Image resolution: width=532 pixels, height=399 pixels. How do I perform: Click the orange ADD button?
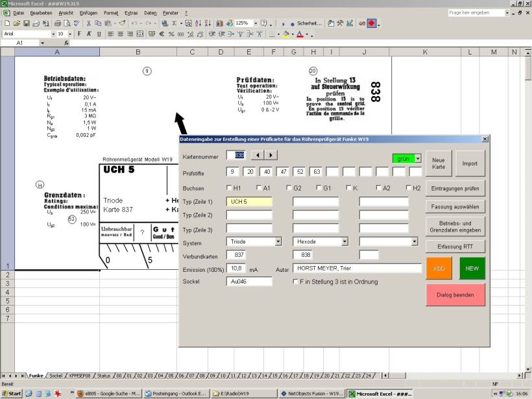point(439,269)
